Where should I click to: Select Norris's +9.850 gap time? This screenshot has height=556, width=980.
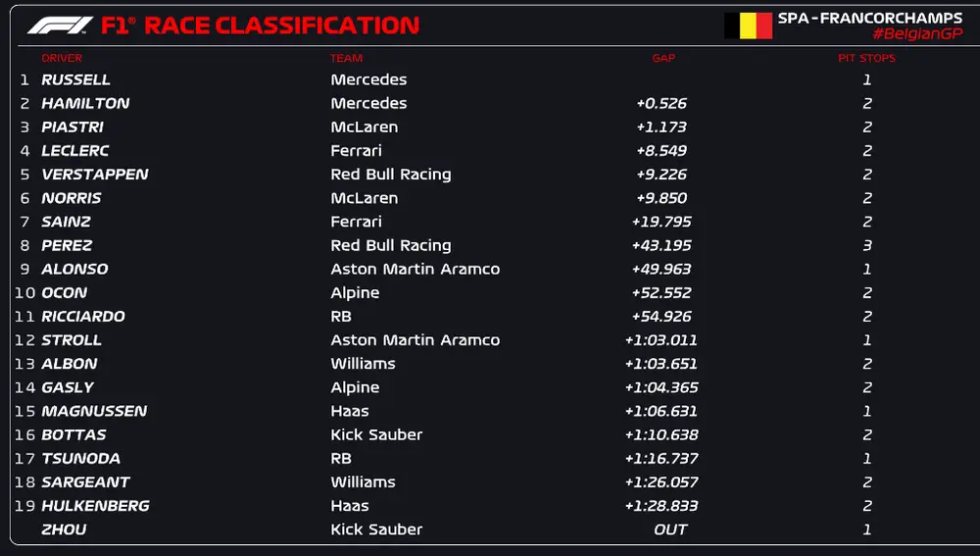[661, 198]
